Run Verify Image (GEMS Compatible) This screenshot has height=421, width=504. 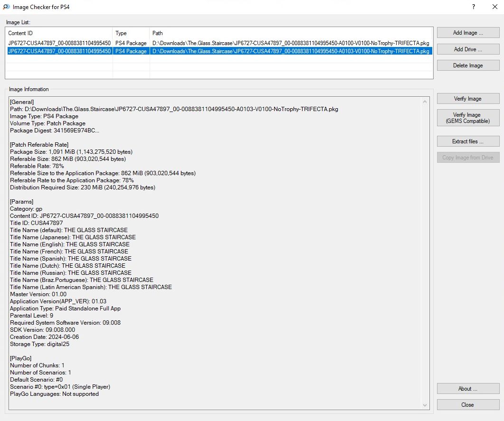[x=468, y=118]
